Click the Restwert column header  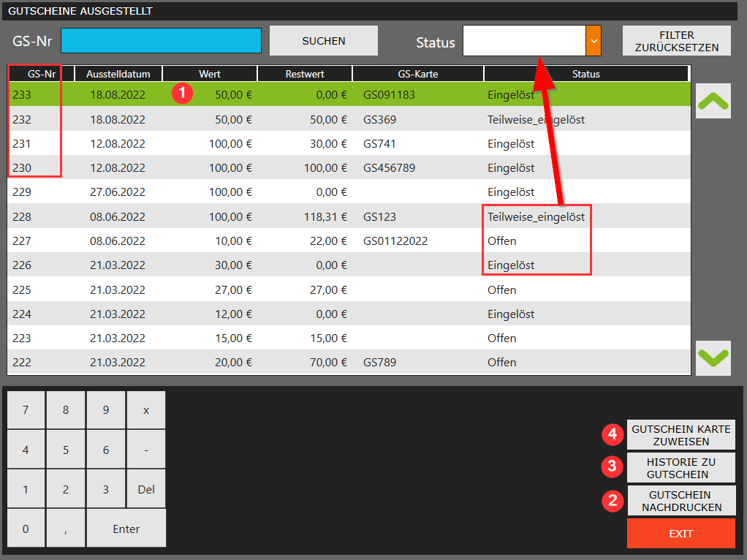coord(305,74)
